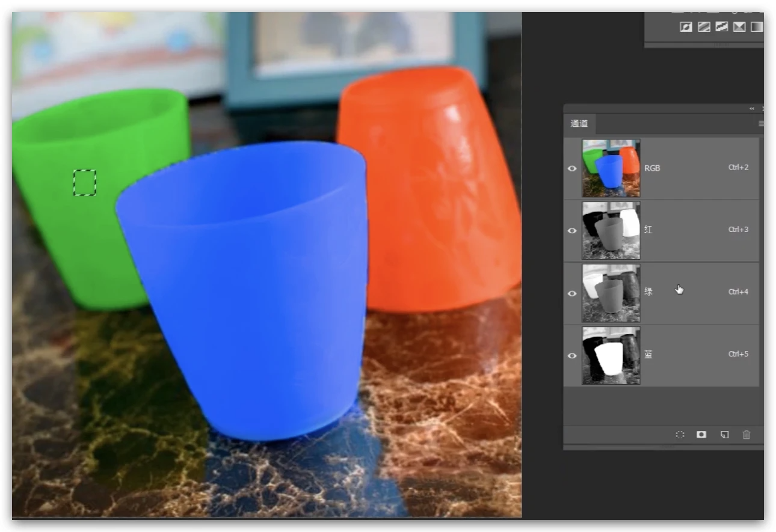776x532 pixels.
Task: Select the 蓝 (Blue) channel thumbnail
Action: pyautogui.click(x=611, y=355)
